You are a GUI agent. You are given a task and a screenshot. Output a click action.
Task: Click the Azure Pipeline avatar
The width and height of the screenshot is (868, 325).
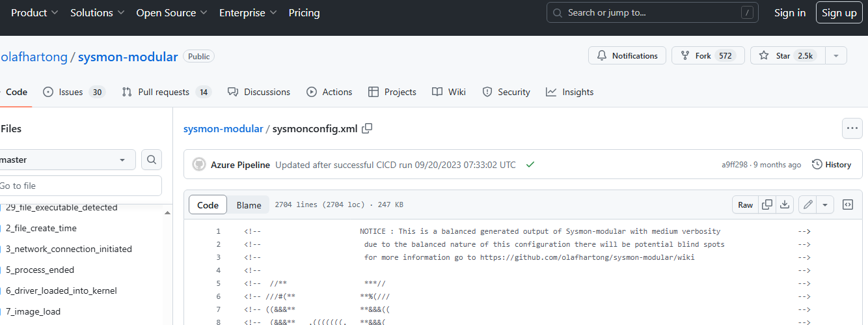(x=199, y=165)
